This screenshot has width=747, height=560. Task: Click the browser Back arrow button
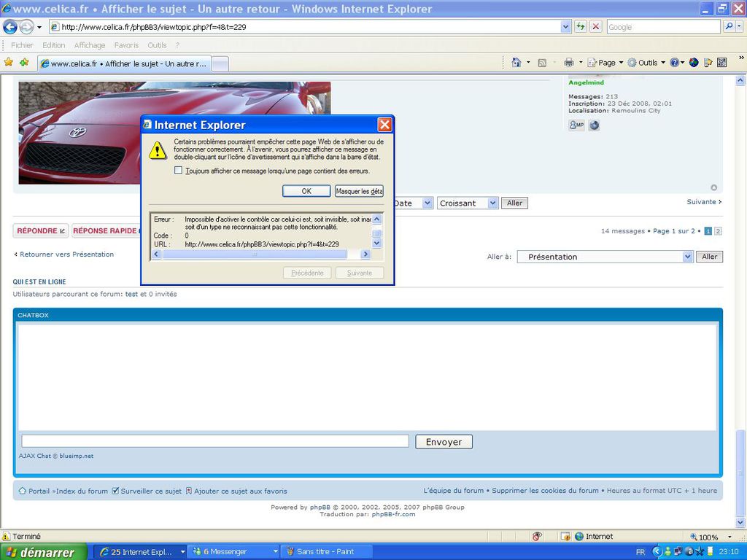pos(10,27)
